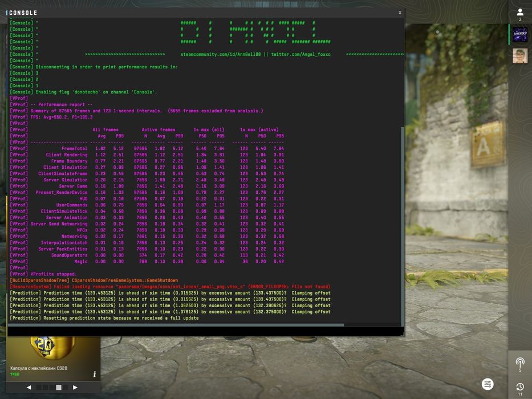Click the 'Summary of 67565 frames' line
This screenshot has height=399, width=532.
[136, 111]
